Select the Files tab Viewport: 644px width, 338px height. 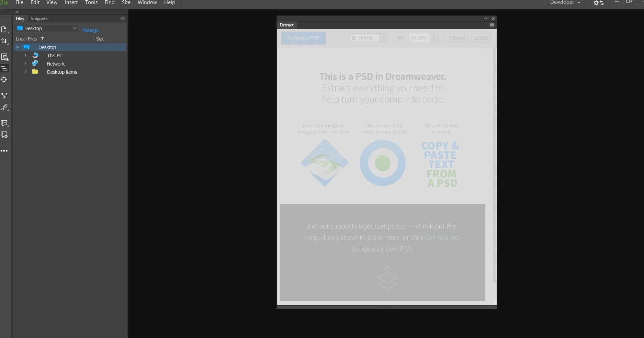click(20, 19)
